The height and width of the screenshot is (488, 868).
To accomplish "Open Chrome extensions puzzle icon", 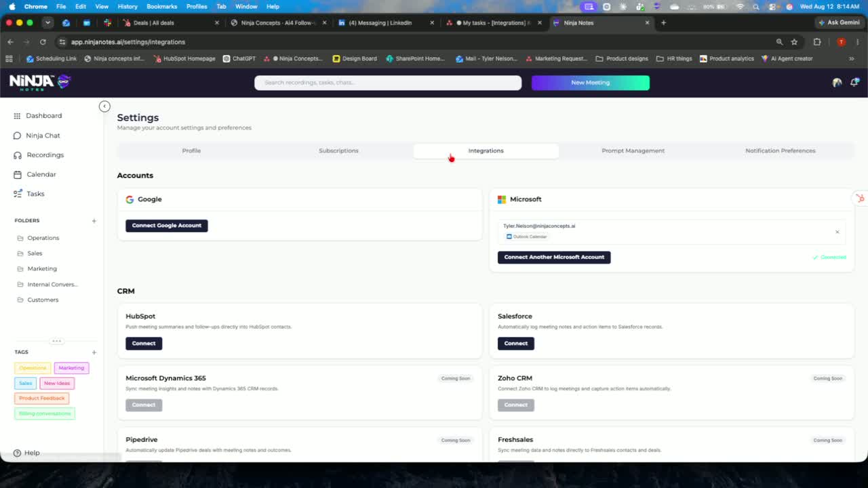I will coord(817,42).
